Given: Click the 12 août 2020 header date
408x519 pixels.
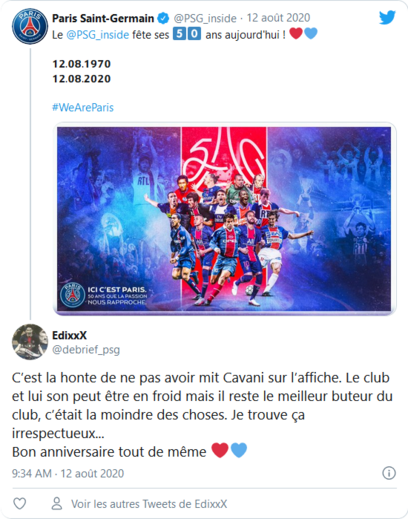Looking at the screenshot, I should point(278,18).
